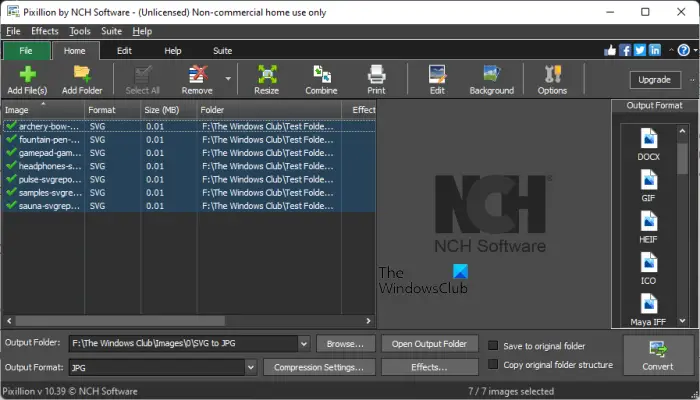The height and width of the screenshot is (400, 700).
Task: Click the Add Folder toolbar icon
Action: coord(82,80)
